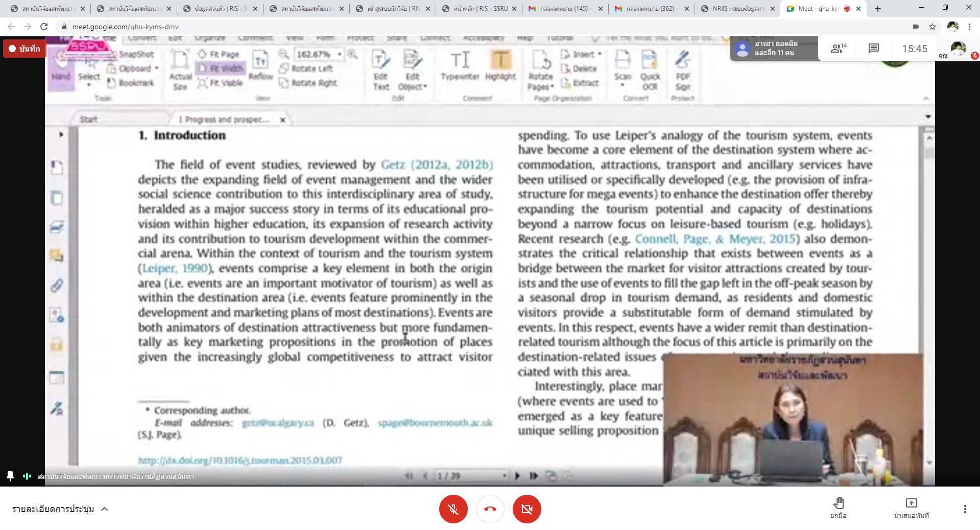
Task: Reload the Google Meet page
Action: 44,27
